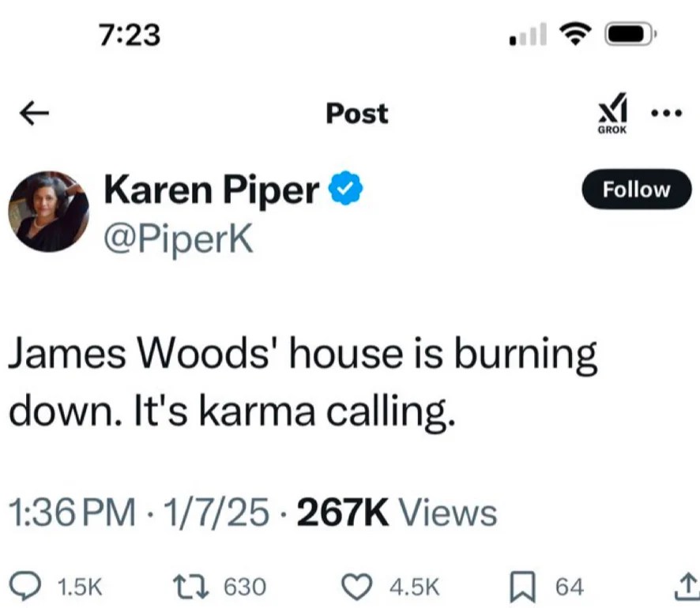Open the three-dot more options menu
This screenshot has width=700, height=608.
tap(667, 113)
